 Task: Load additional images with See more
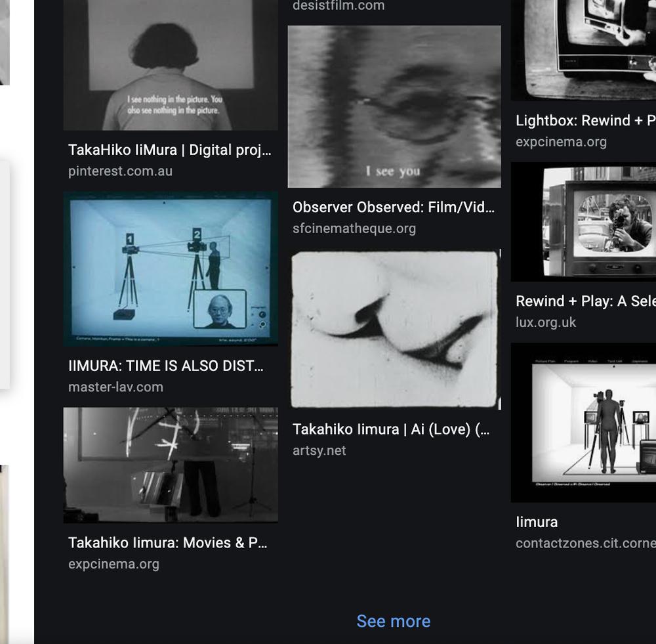tap(394, 622)
